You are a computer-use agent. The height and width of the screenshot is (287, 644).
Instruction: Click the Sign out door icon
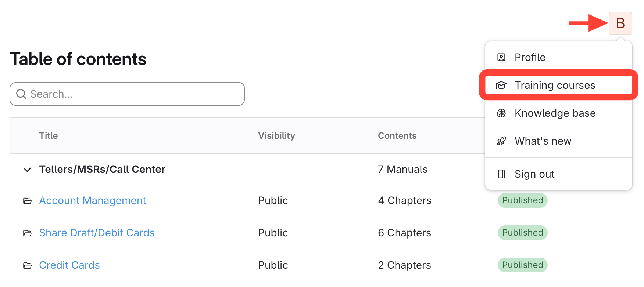point(501,174)
